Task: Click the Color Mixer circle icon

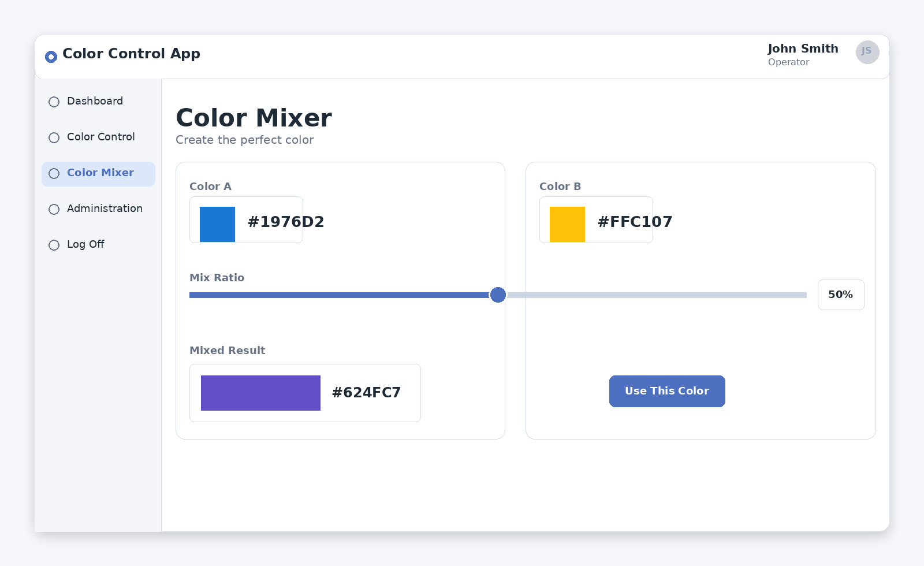Action: 54,174
